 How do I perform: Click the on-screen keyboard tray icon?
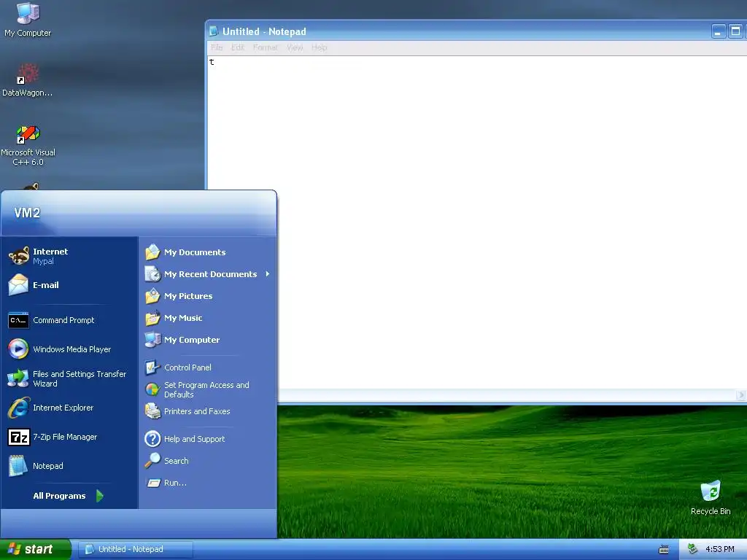coord(664,550)
